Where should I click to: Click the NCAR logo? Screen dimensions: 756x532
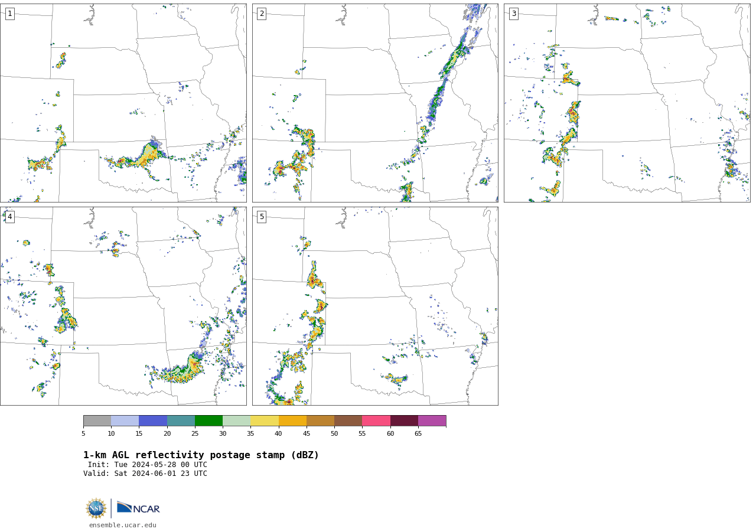tap(138, 508)
